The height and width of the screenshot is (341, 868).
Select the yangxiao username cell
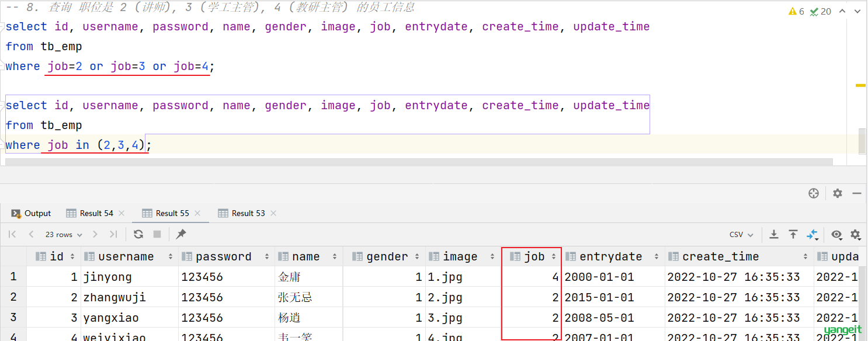(130, 318)
